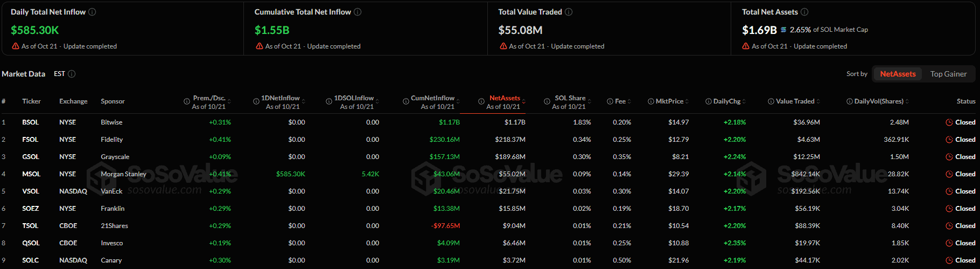Sort table by Fee arrows
This screenshot has width=980, height=269.
point(629,101)
